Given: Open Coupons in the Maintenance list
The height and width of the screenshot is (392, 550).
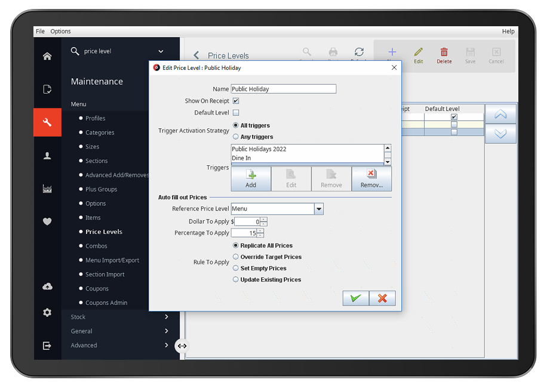Looking at the screenshot, I should coord(96,289).
